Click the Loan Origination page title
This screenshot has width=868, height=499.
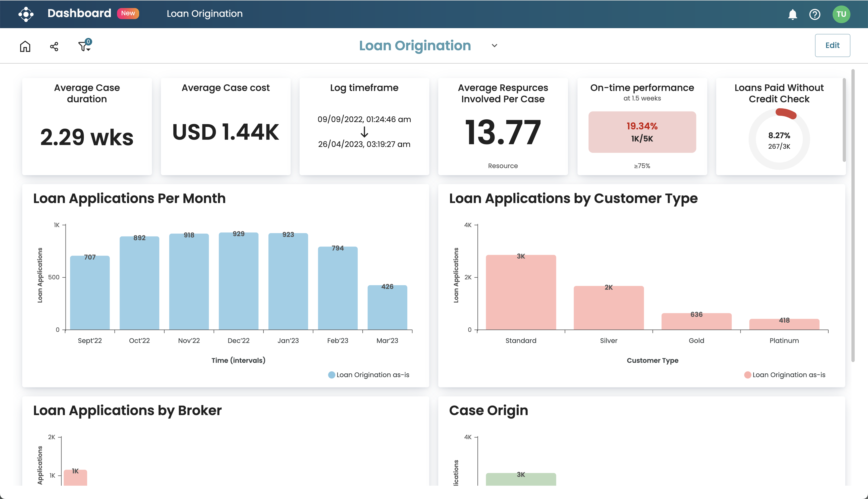point(415,45)
